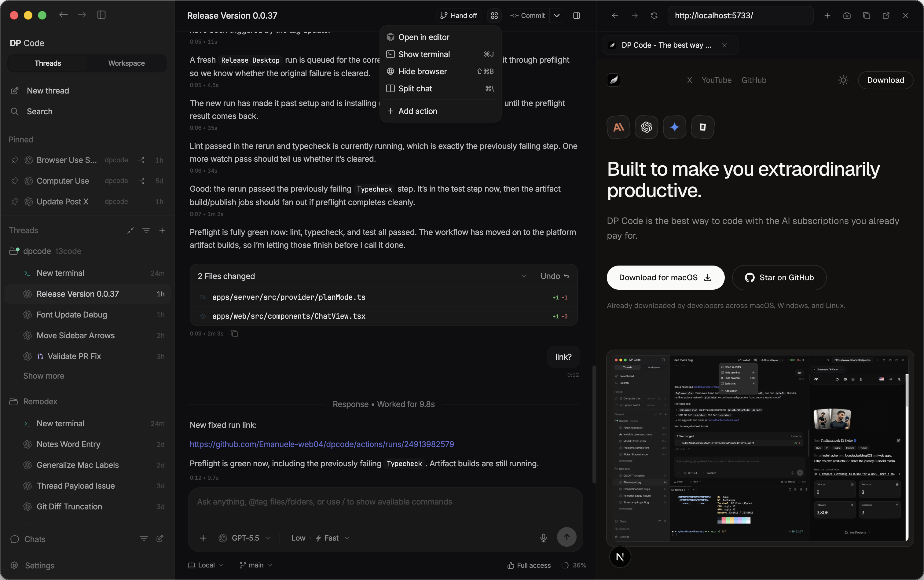
Task: Select Hide browser menu item
Action: coord(440,71)
